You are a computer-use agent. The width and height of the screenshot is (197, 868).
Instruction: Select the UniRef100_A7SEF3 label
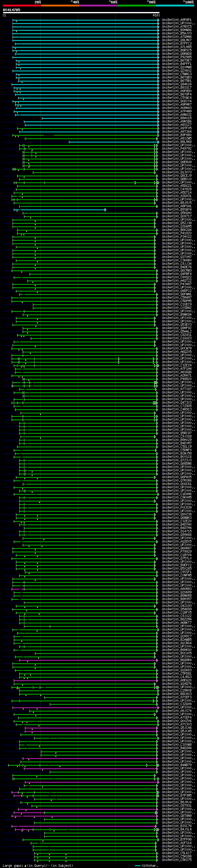coord(177,697)
